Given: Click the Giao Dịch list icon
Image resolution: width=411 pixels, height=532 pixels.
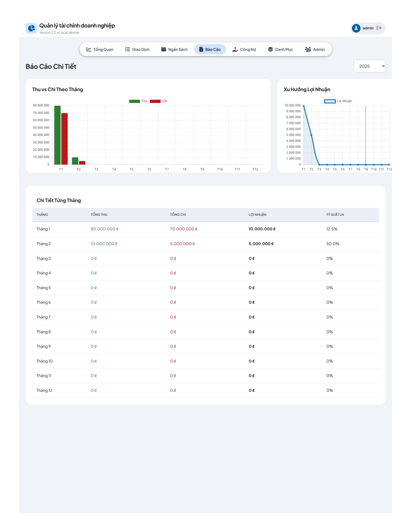Looking at the screenshot, I should pos(127,49).
